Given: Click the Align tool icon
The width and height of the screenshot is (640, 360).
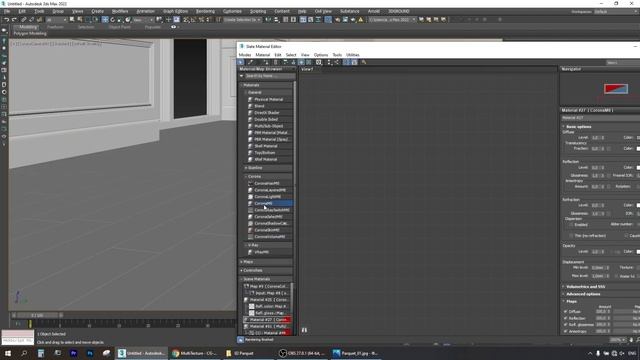Looking at the screenshot, I should pos(276,20).
